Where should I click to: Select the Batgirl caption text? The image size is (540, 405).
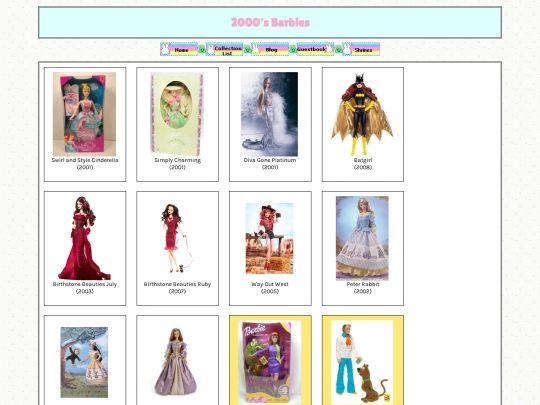pyautogui.click(x=363, y=164)
